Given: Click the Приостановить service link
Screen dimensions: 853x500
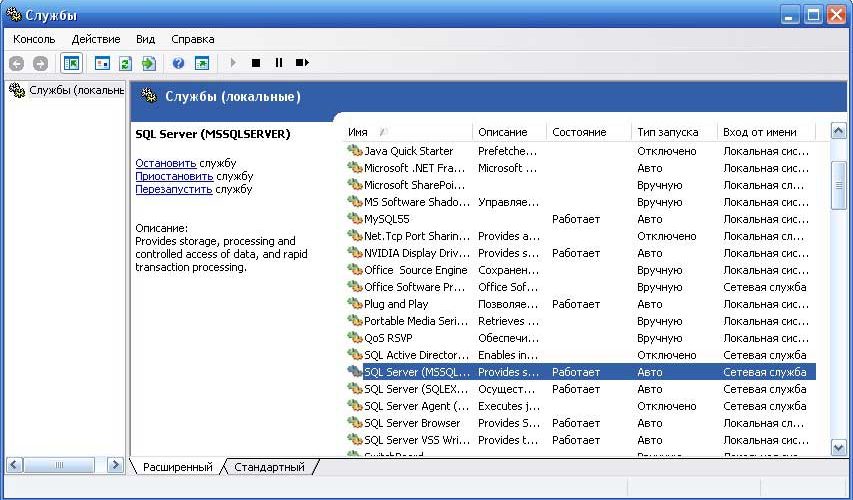Looking at the screenshot, I should click(174, 176).
